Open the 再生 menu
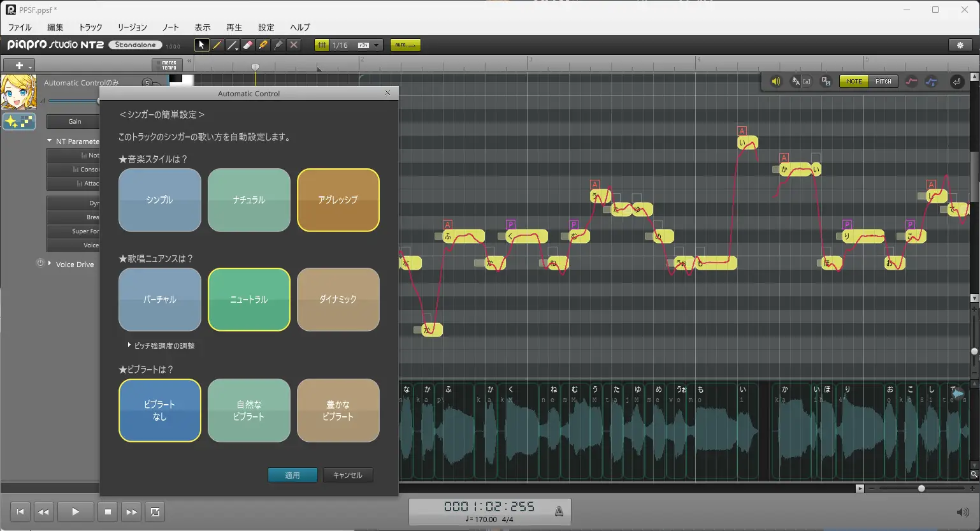Viewport: 980px width, 531px height. pos(234,27)
